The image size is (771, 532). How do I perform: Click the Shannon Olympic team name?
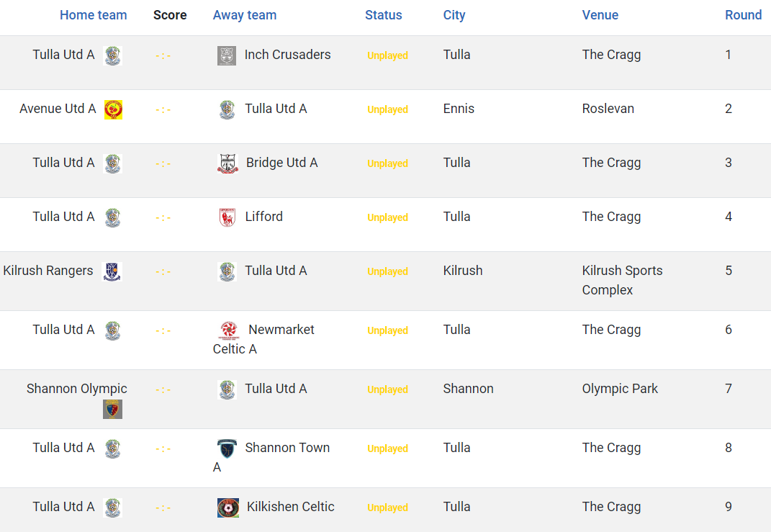[x=77, y=389]
